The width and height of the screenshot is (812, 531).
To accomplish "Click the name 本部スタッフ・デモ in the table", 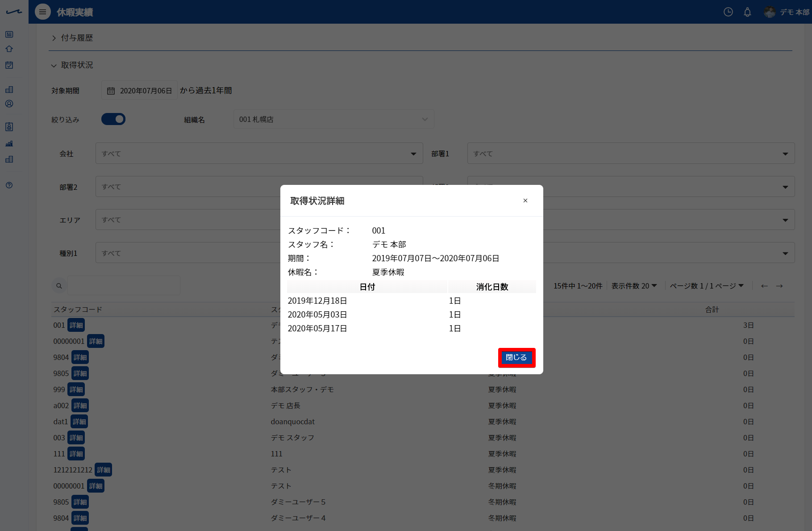I will pos(302,389).
